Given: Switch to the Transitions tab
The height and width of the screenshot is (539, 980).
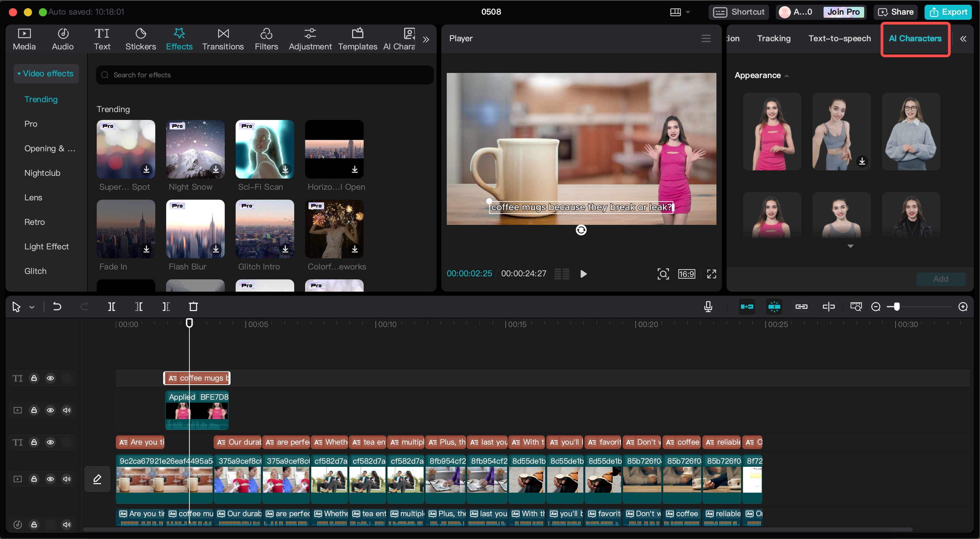Looking at the screenshot, I should point(223,39).
